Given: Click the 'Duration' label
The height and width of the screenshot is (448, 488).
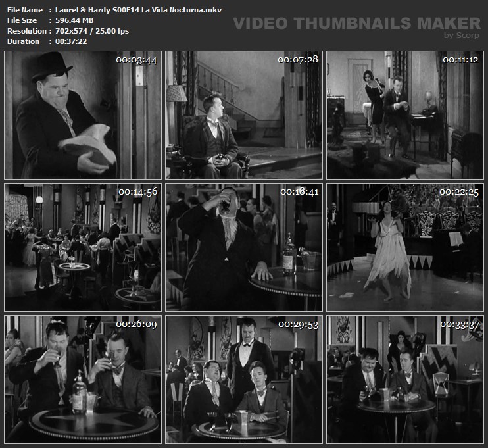Looking at the screenshot, I should [23, 41].
